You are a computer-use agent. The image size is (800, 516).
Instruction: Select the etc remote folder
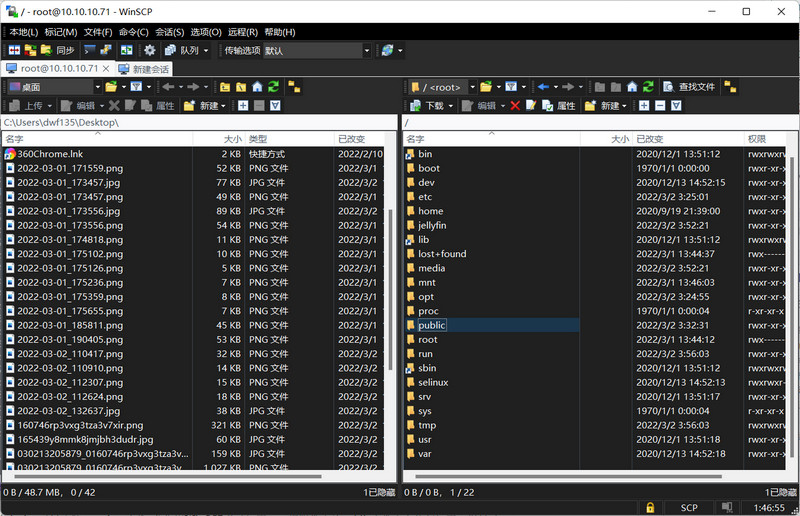425,196
